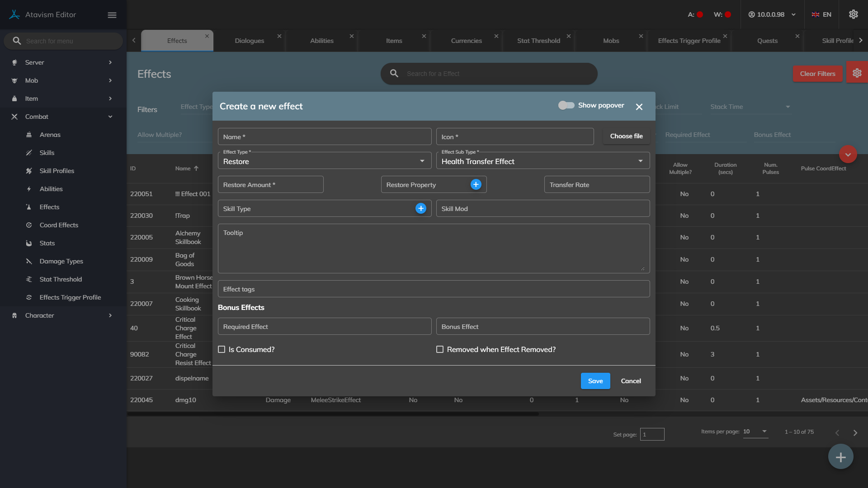Click the red gear icon beside Clear Filters

click(x=857, y=73)
